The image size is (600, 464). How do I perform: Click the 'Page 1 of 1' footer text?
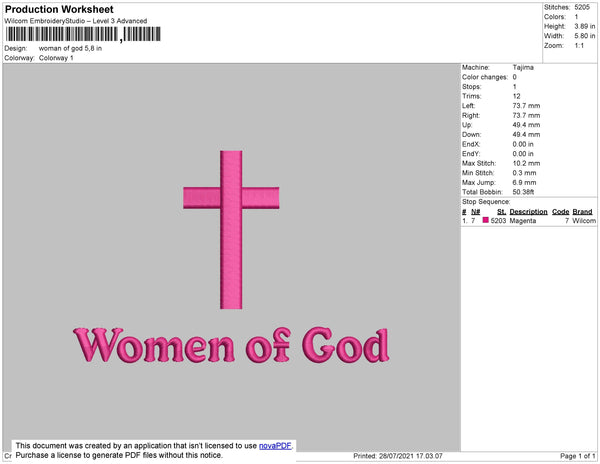click(578, 456)
